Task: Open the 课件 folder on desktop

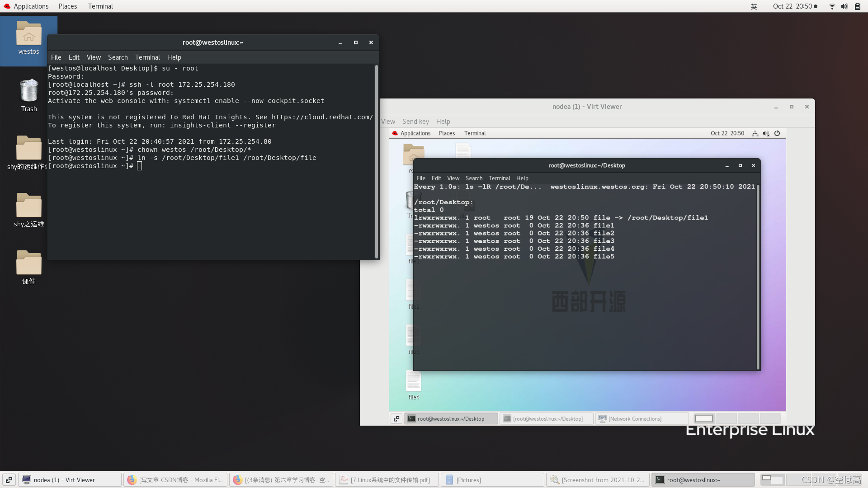Action: coord(28,263)
